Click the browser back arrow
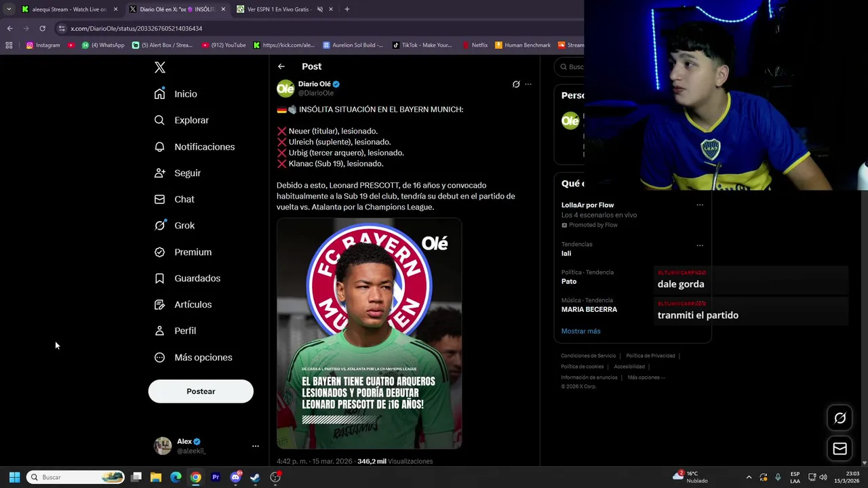The image size is (868, 488). 9,28
